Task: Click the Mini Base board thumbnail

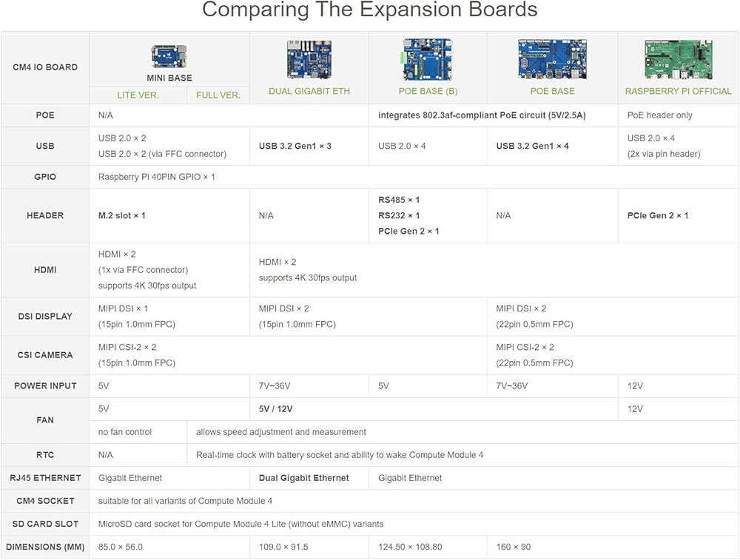Action: point(169,56)
